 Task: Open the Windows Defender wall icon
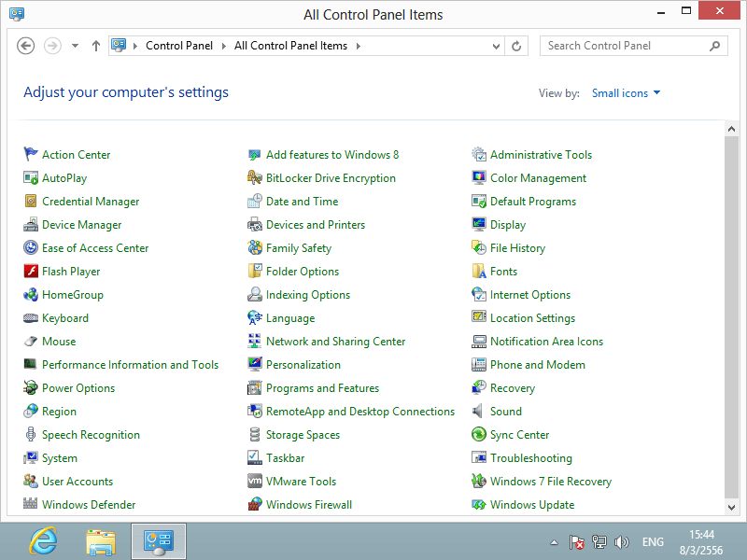[31, 503]
